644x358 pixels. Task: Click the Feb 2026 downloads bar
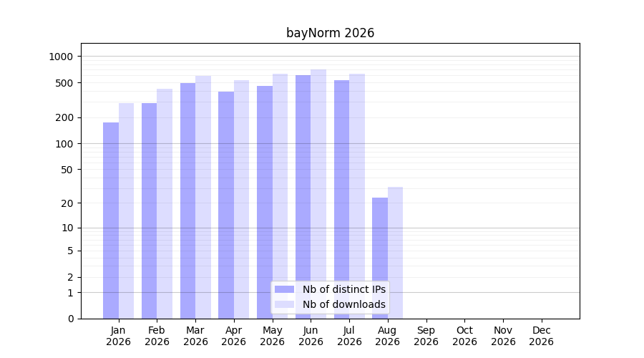click(x=165, y=203)
